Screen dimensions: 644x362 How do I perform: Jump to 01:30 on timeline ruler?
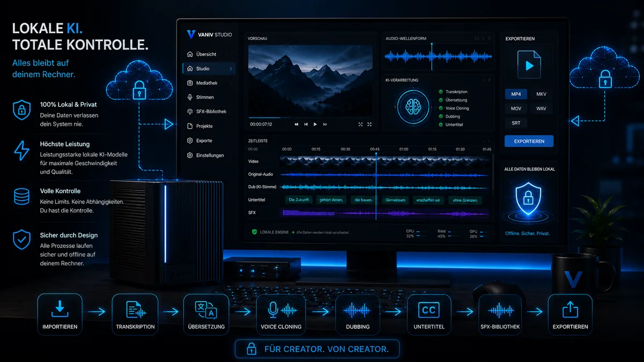pyautogui.click(x=460, y=149)
